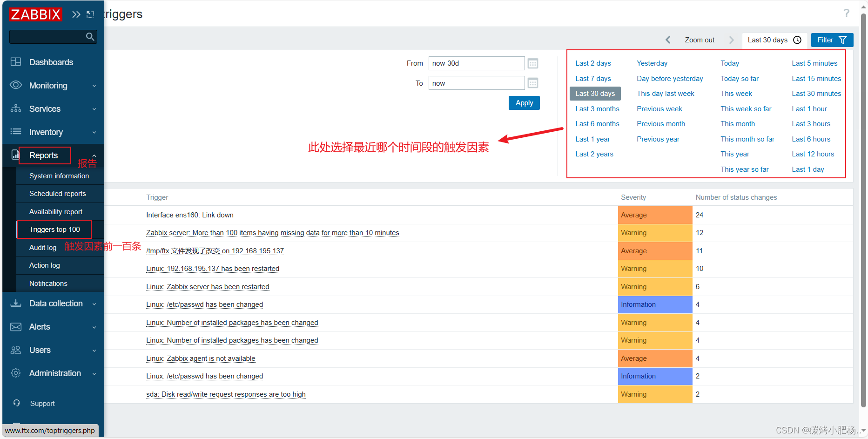The image size is (868, 439).
Task: Click the Data collection download icon
Action: 16,303
